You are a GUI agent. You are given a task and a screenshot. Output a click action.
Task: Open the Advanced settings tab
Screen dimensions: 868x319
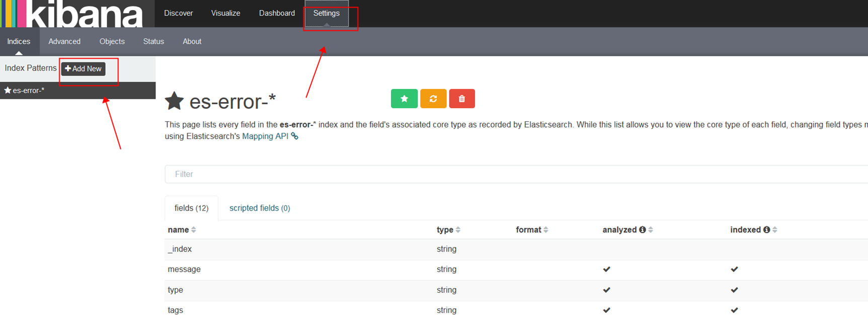pos(64,41)
